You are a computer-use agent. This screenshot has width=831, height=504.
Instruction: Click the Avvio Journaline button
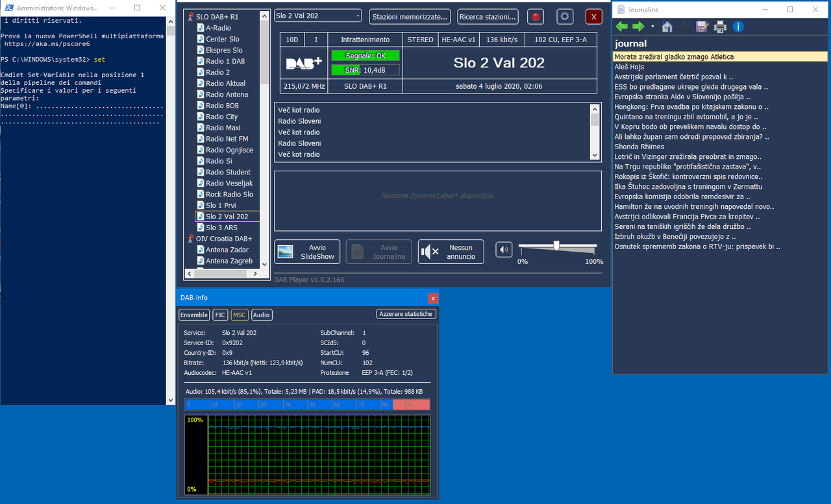point(379,252)
